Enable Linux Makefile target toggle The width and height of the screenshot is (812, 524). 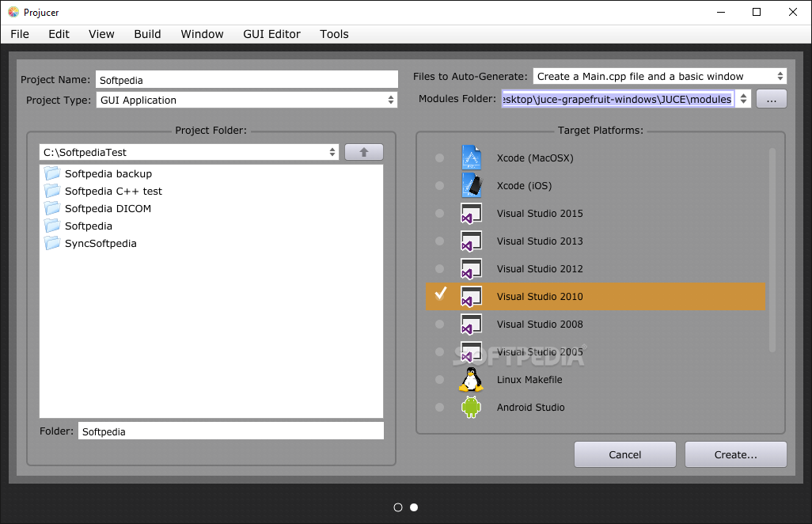tap(440, 379)
